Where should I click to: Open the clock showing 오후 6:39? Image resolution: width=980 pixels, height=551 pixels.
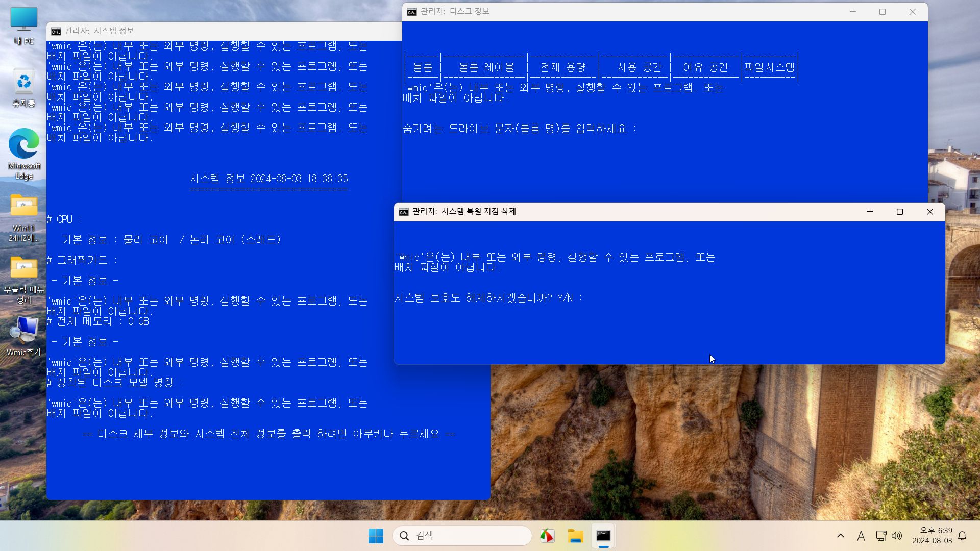(932, 536)
